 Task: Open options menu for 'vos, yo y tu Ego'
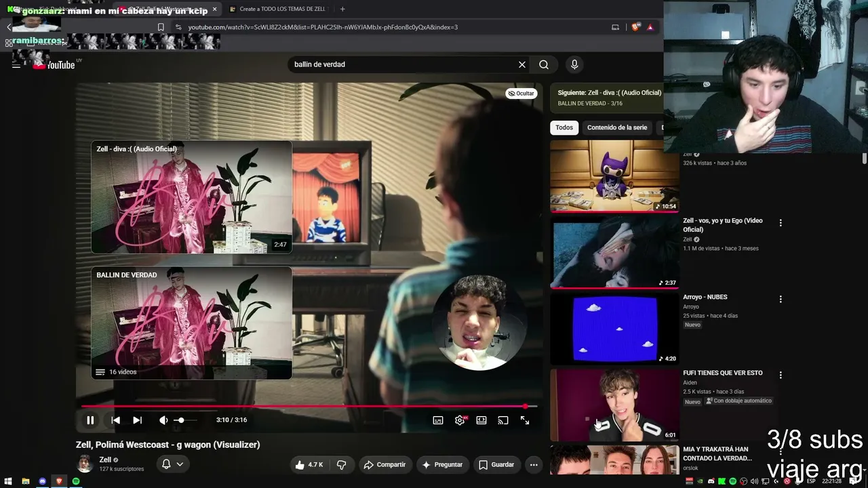coord(781,222)
